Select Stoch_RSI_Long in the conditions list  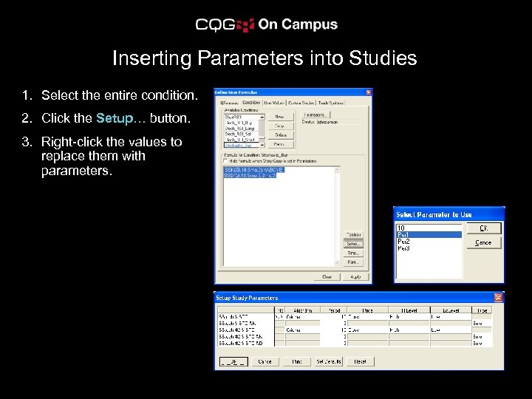(x=241, y=129)
